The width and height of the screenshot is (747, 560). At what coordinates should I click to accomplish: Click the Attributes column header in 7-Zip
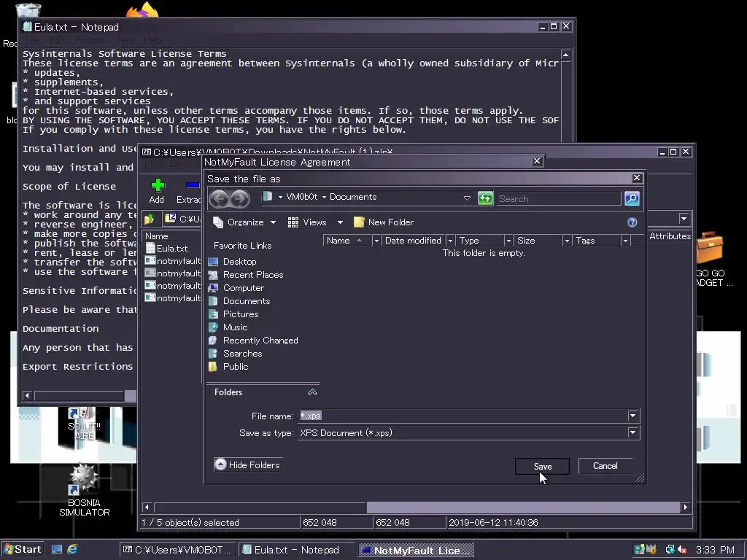click(670, 236)
